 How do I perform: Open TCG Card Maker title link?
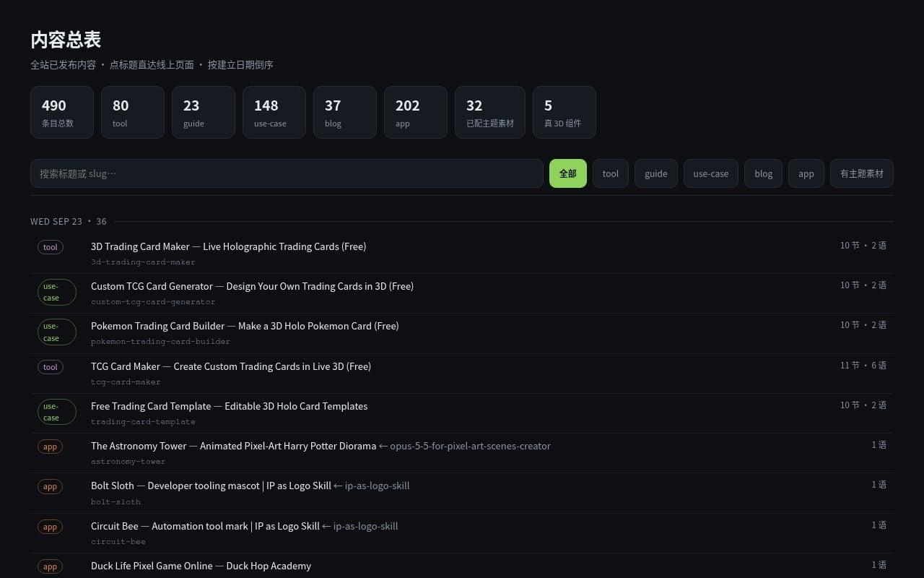pos(231,366)
